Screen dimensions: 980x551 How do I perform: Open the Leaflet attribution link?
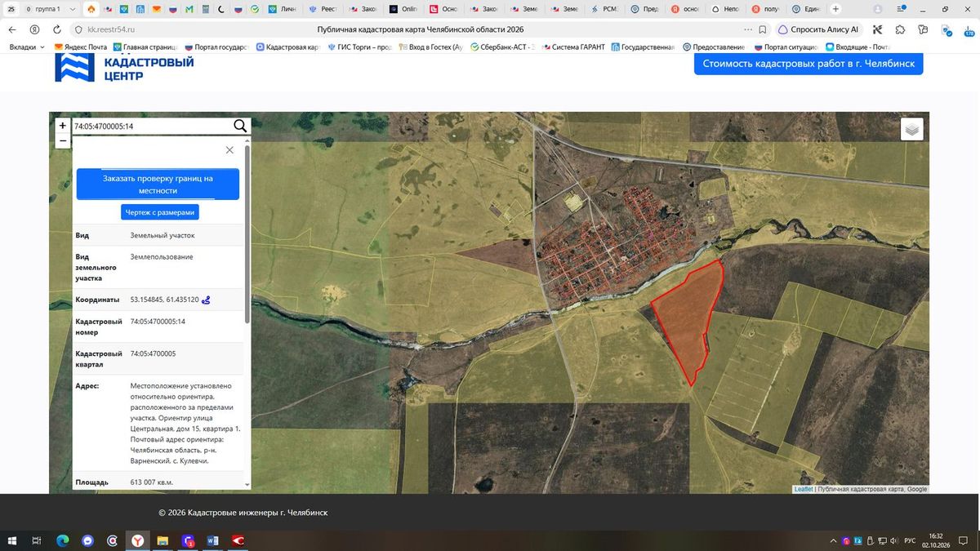(804, 489)
